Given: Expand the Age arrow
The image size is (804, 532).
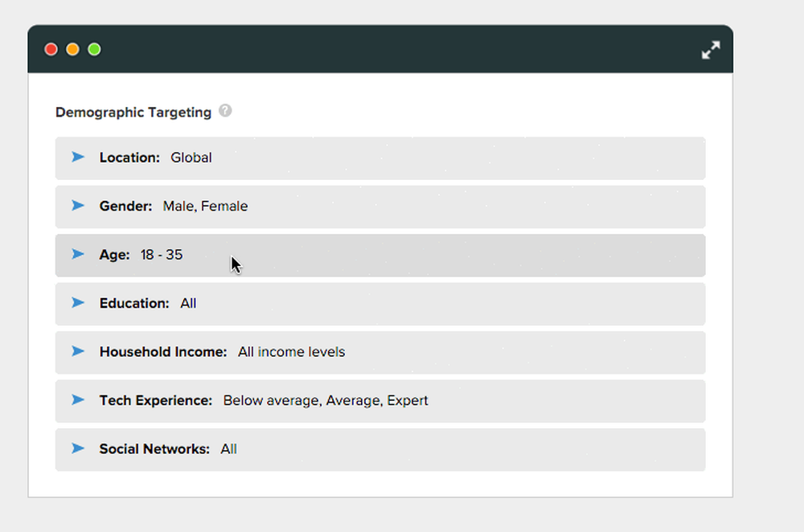Looking at the screenshot, I should 78,254.
